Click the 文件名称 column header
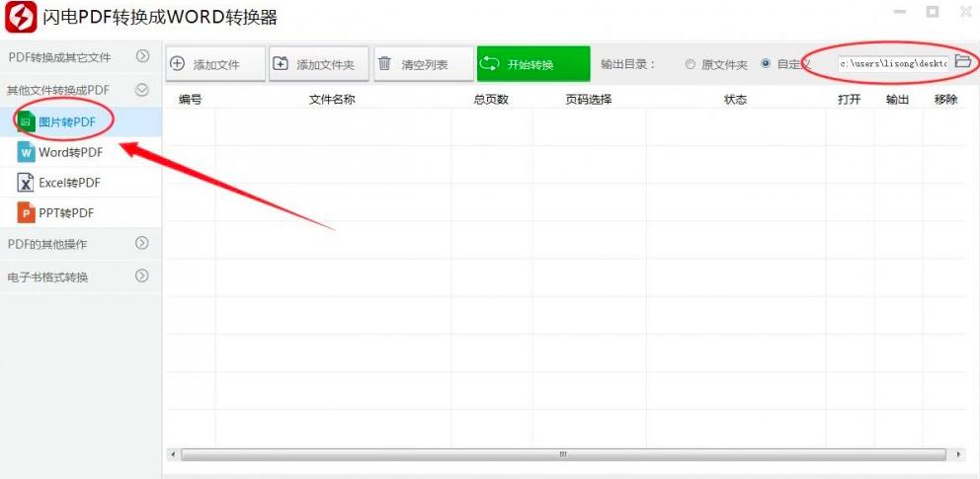The image size is (980, 479). pos(333,100)
